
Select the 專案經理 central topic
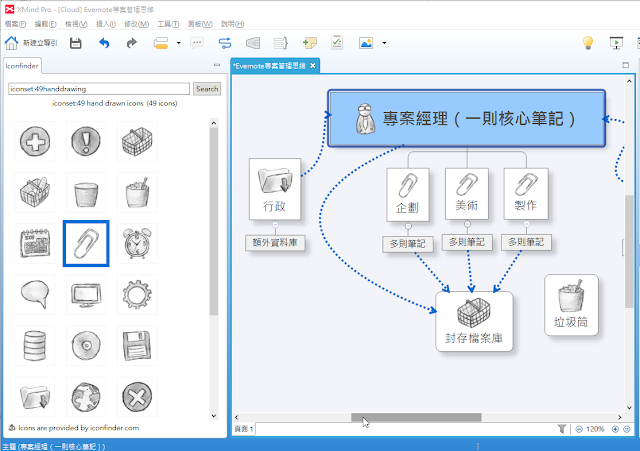tap(467, 118)
